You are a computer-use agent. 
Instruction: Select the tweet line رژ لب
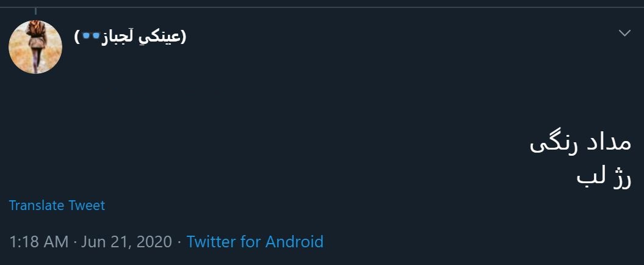point(604,176)
